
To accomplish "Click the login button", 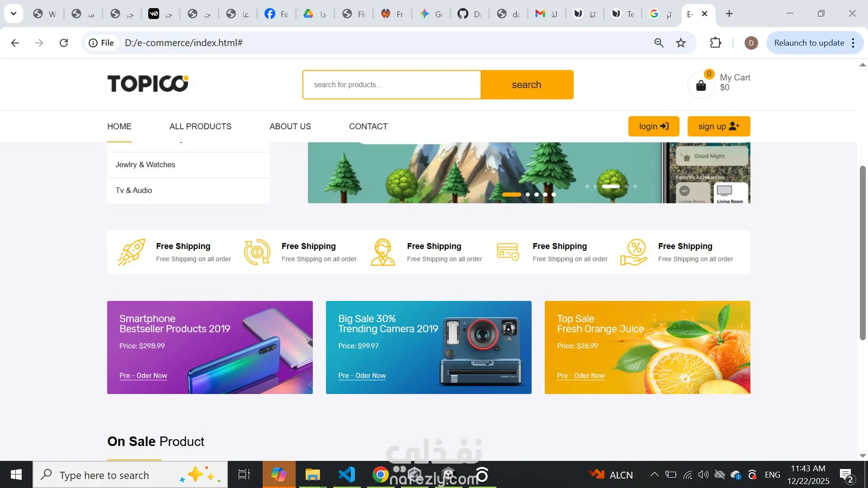I will 653,127.
